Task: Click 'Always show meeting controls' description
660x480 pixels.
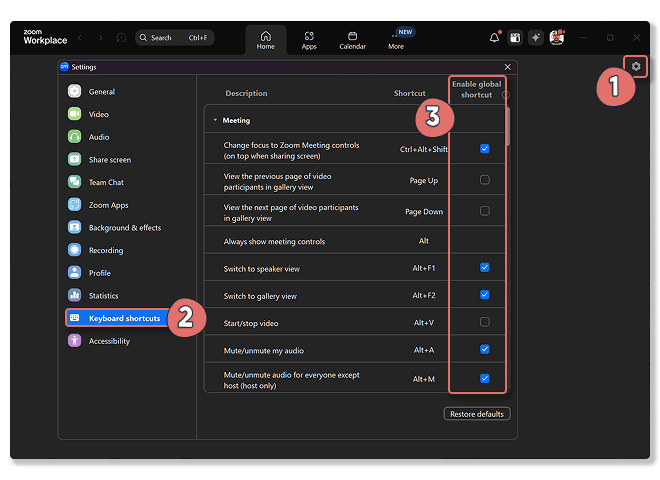Action: [x=274, y=241]
